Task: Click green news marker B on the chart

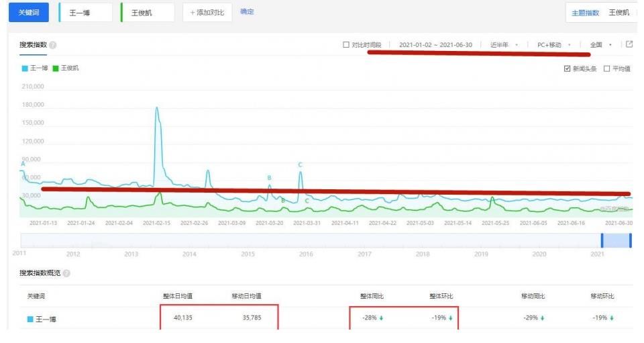Action: [x=283, y=201]
